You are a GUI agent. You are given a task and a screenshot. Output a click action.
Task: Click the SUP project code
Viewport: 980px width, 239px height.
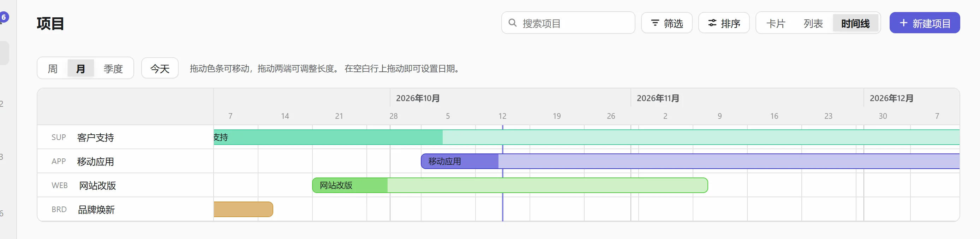tap(59, 137)
